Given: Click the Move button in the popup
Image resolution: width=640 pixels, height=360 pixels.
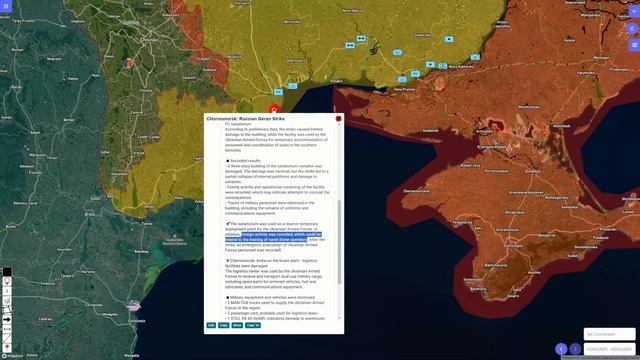Looking at the screenshot, I should pos(237,325).
